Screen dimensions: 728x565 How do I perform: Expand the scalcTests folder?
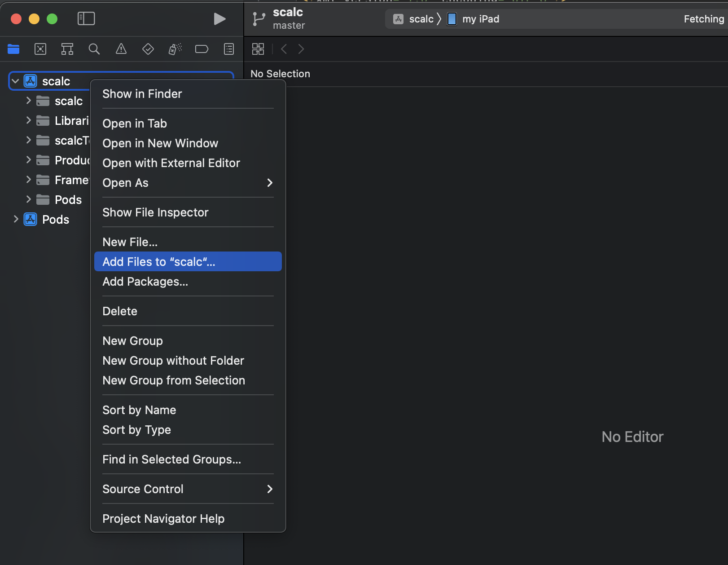(x=28, y=140)
